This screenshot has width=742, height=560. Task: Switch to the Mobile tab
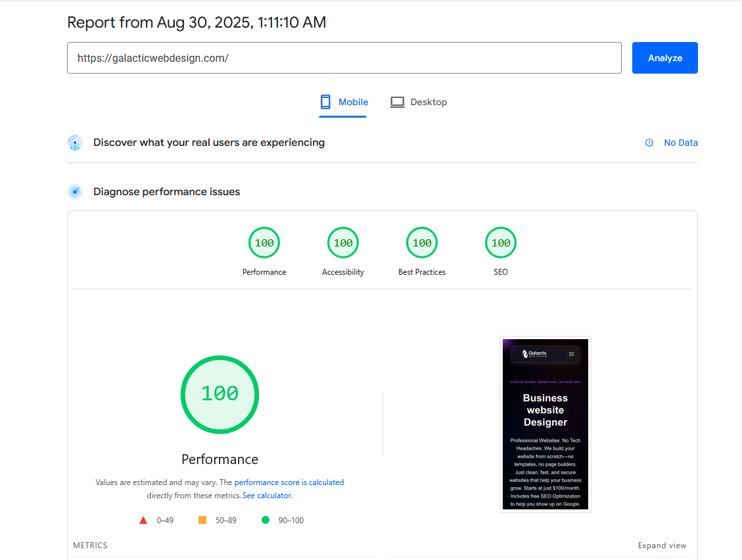(344, 103)
